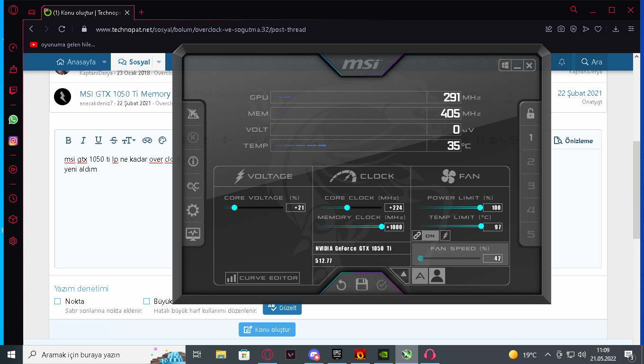Toggle temperature priority lightning button
Screen dimensions: 644x364
click(x=445, y=236)
